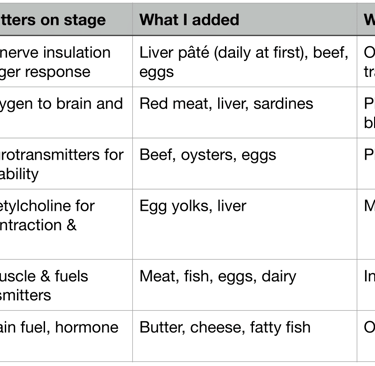Select the 'nerve insulation' cell
375x366 pixels.
66,61
